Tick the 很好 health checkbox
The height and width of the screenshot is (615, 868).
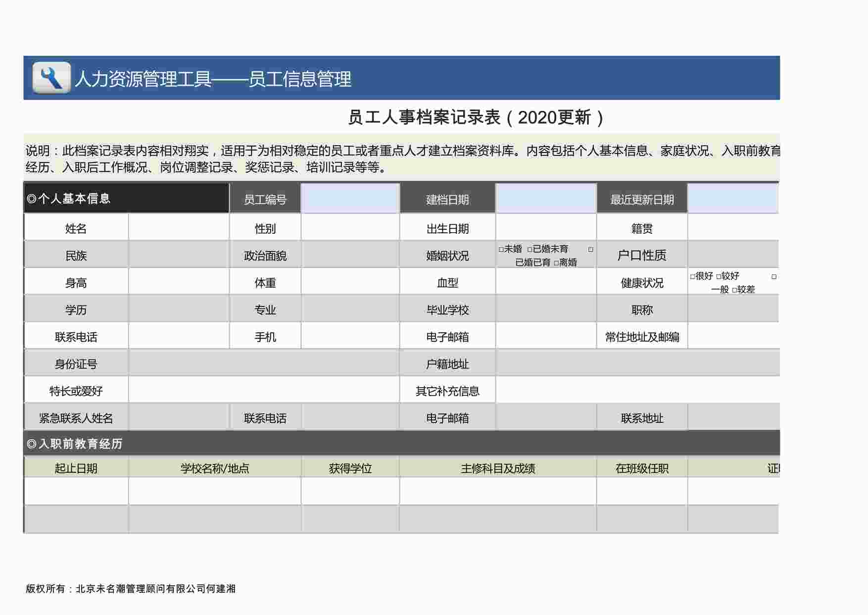tap(692, 276)
